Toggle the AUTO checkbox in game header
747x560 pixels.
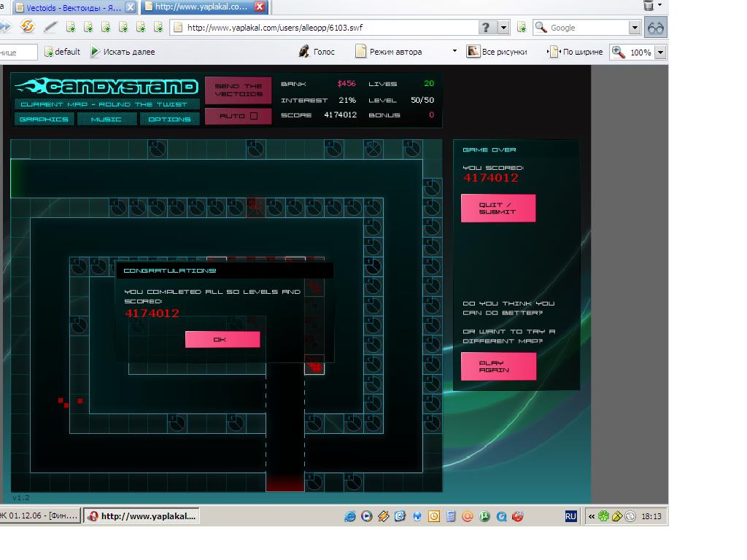click(254, 116)
